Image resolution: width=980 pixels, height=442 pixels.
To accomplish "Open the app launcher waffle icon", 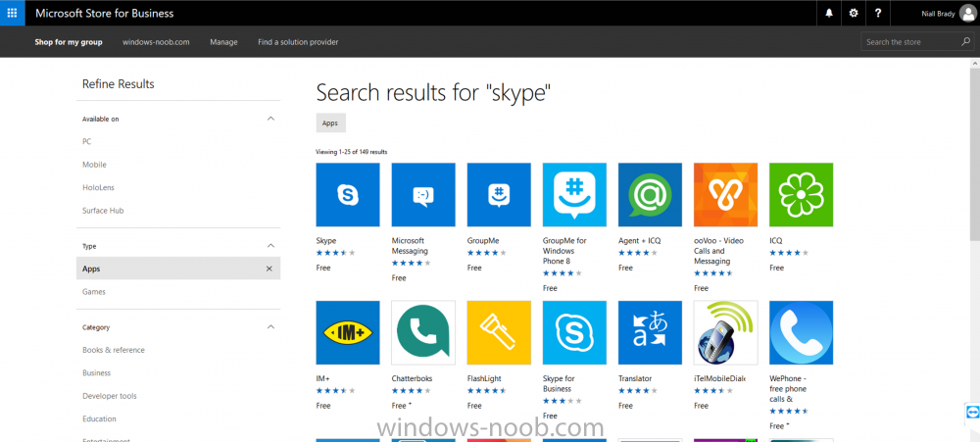I will [12, 13].
